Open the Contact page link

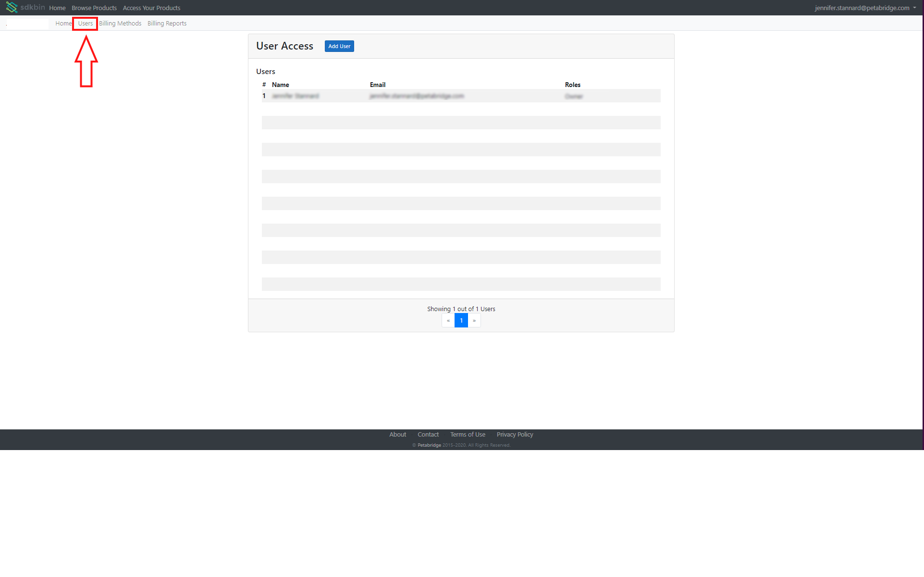click(428, 434)
